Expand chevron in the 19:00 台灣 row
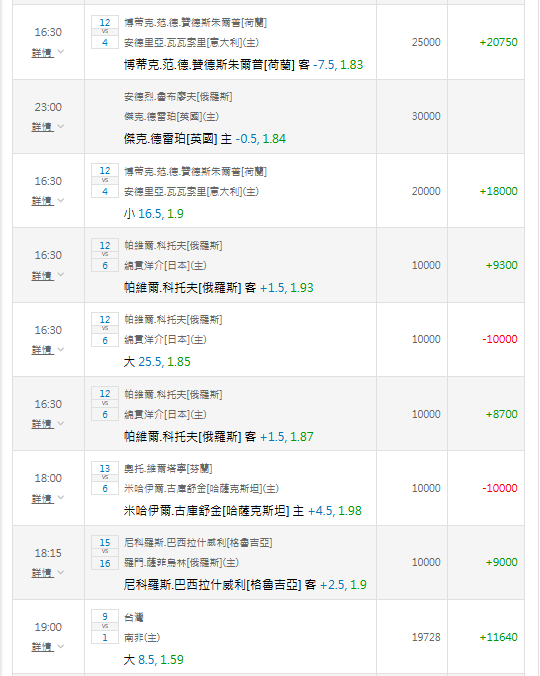The height and width of the screenshot is (676, 540). click(61, 646)
